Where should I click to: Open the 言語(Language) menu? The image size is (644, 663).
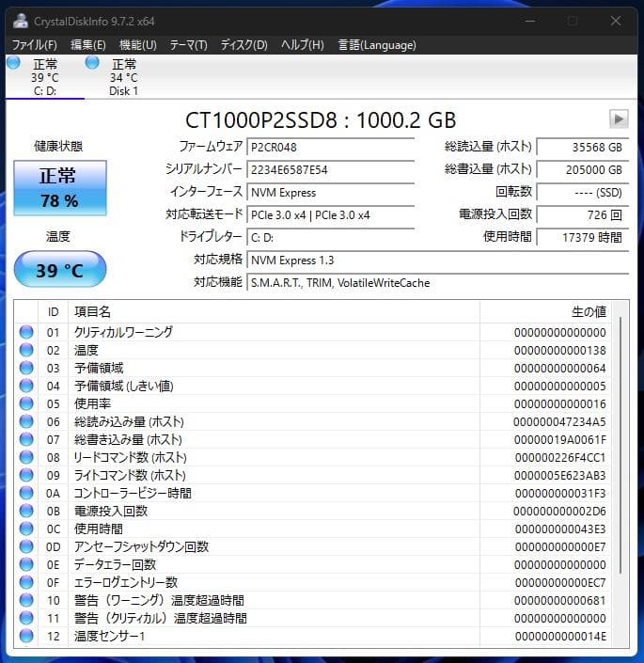[x=377, y=45]
